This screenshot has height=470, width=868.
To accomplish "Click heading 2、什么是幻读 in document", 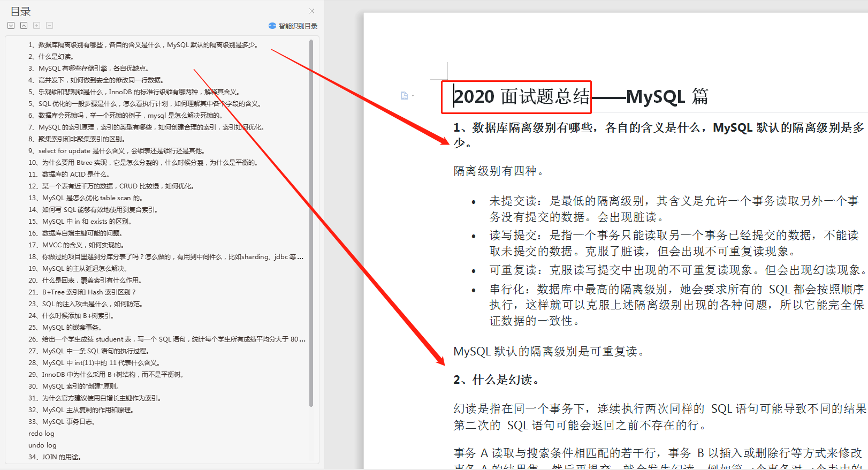I will coord(497,380).
